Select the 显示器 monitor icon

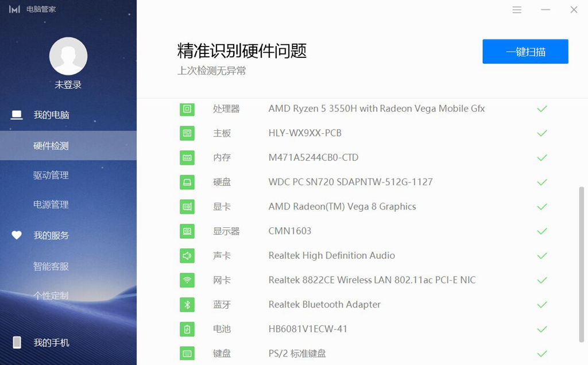(x=187, y=231)
